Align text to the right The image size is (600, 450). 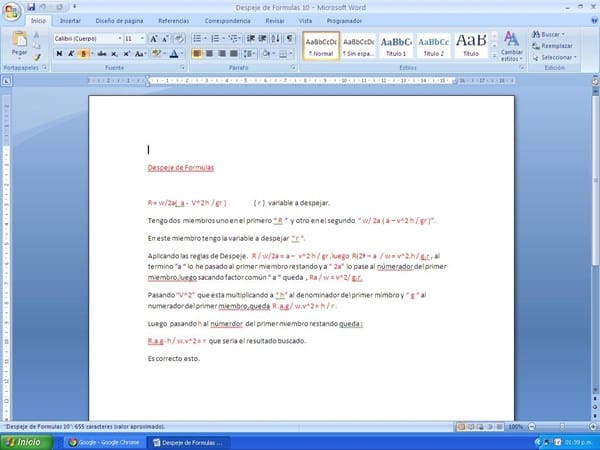(x=222, y=54)
